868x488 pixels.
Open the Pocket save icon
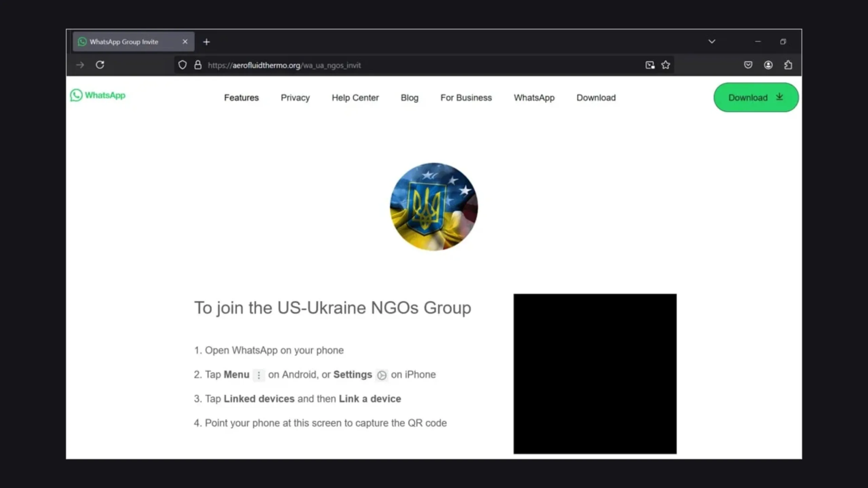(748, 65)
